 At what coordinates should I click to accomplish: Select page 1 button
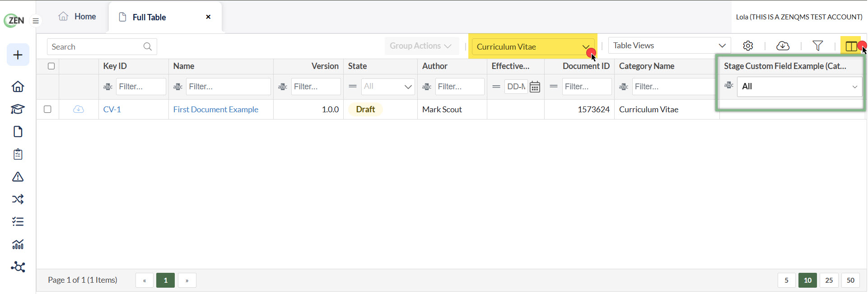pos(166,280)
